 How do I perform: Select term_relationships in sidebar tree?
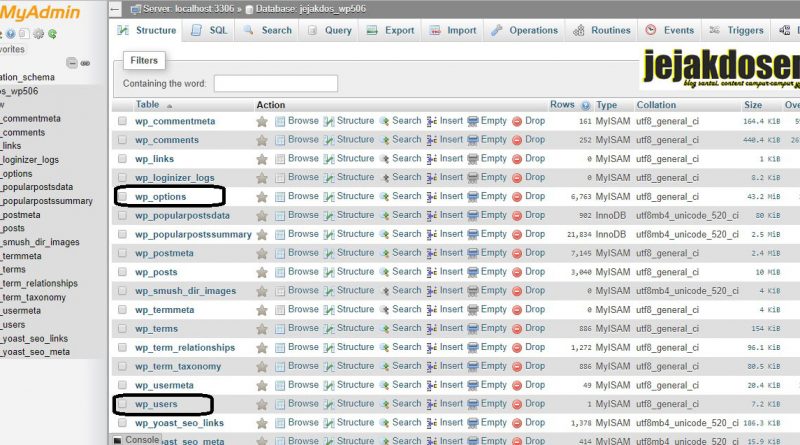39,283
